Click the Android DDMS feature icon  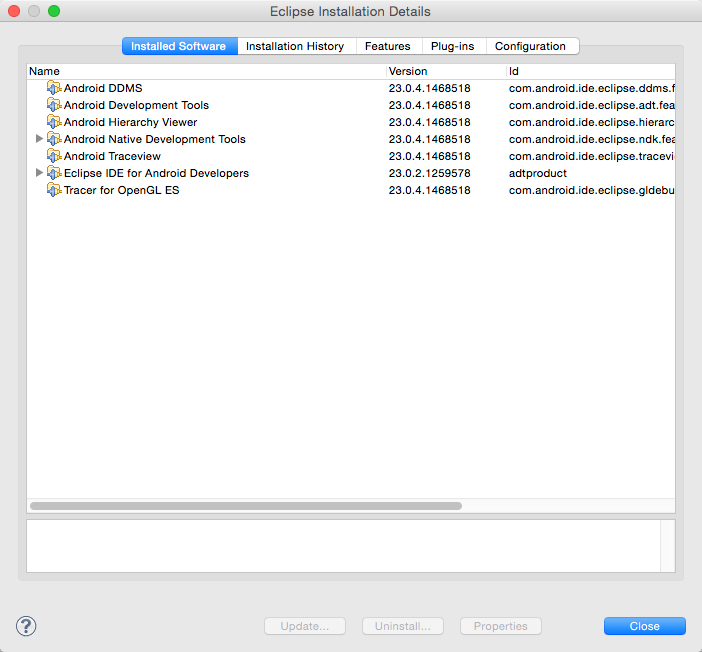click(54, 88)
